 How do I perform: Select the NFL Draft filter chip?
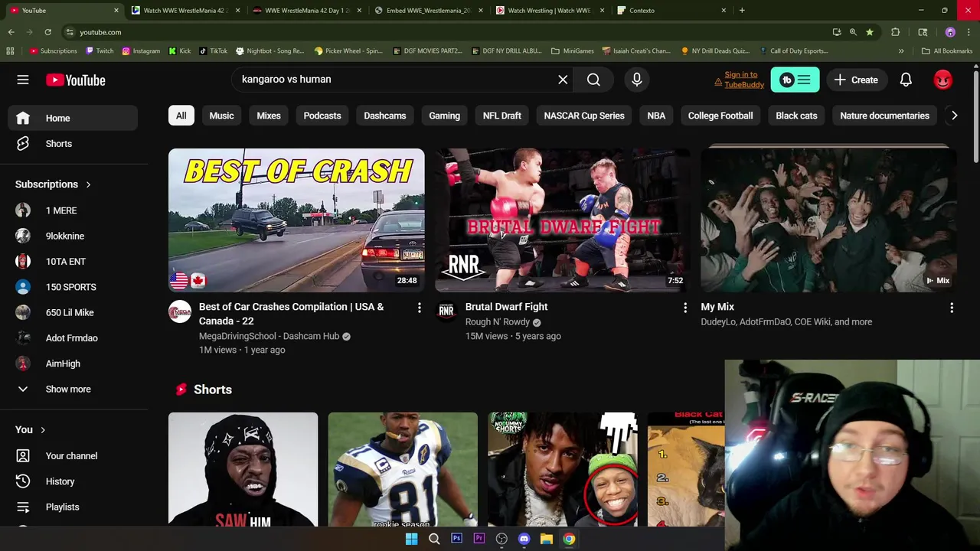(502, 116)
